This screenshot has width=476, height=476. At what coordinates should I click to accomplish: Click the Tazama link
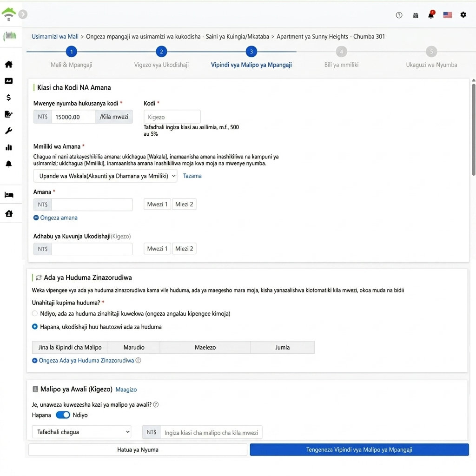point(192,176)
